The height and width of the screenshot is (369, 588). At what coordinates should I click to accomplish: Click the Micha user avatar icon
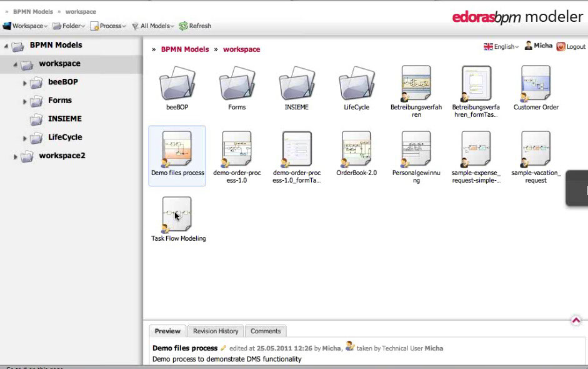click(x=529, y=46)
